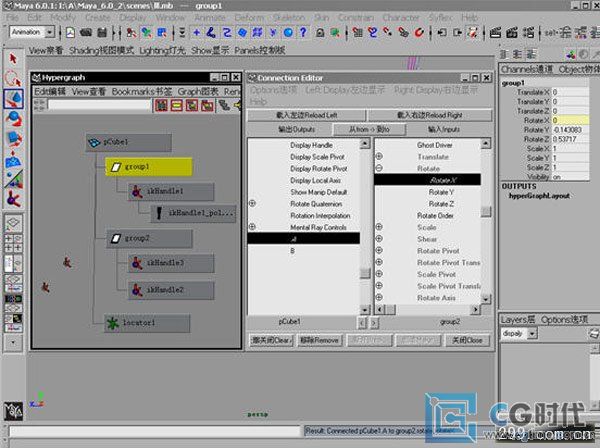Click the pCube1 node icon in Hypergraph
This screenshot has width=600, height=448.
click(x=94, y=142)
